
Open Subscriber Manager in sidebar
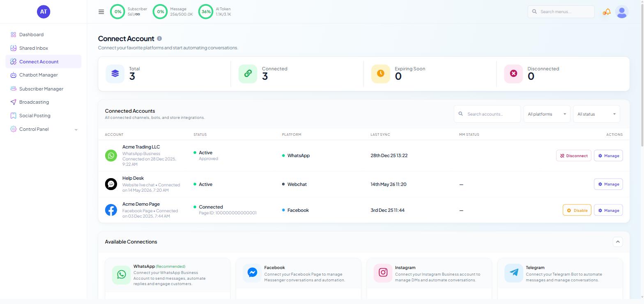coord(44,89)
